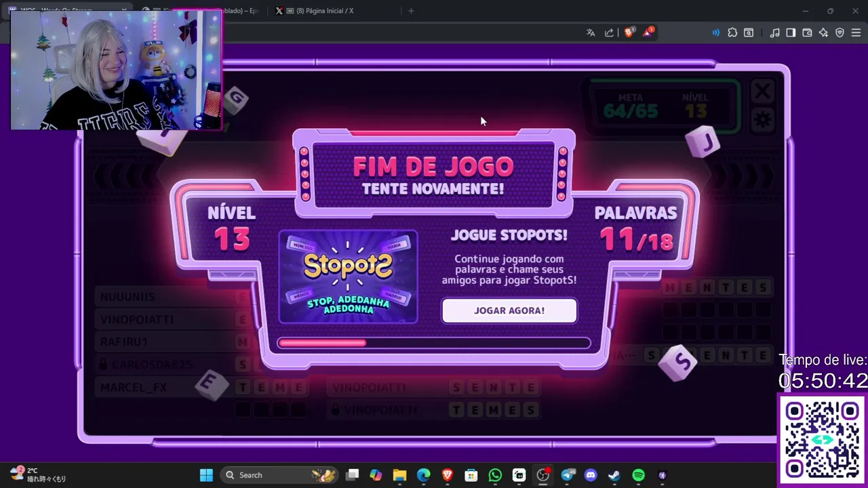Open a new browser tab with the plus

tap(411, 11)
